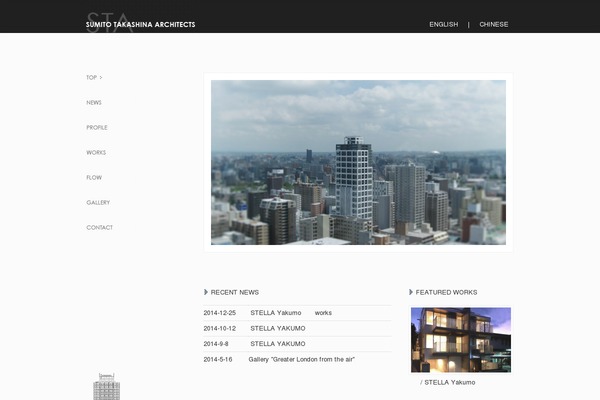
Task: Open the 2014-10-12 STELLA YAKUMO news entry
Action: click(278, 328)
